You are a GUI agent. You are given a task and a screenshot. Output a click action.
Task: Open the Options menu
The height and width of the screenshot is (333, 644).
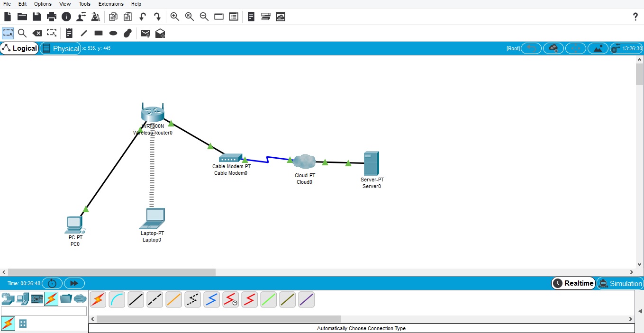tap(43, 4)
